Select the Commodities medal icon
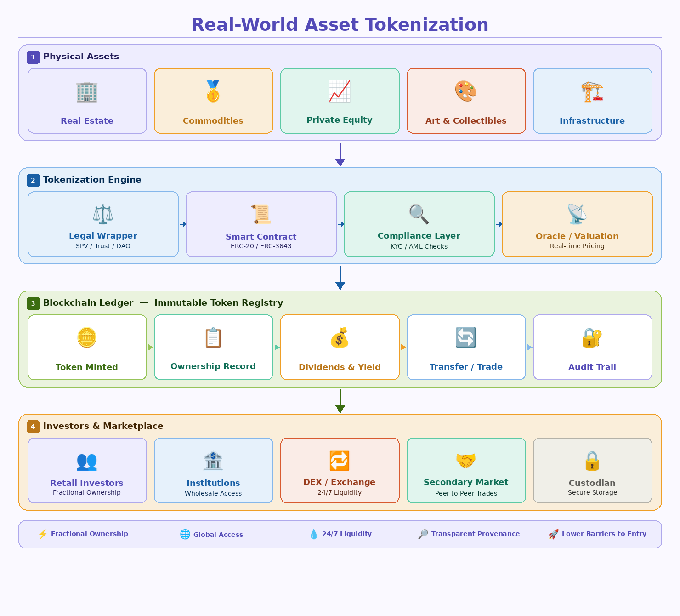Image resolution: width=680 pixels, height=616 pixels. (213, 91)
